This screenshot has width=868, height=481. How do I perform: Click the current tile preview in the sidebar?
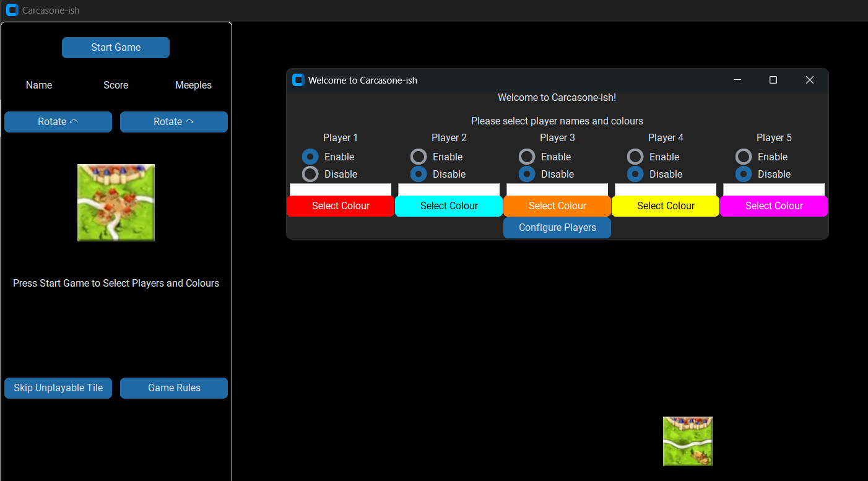click(116, 202)
